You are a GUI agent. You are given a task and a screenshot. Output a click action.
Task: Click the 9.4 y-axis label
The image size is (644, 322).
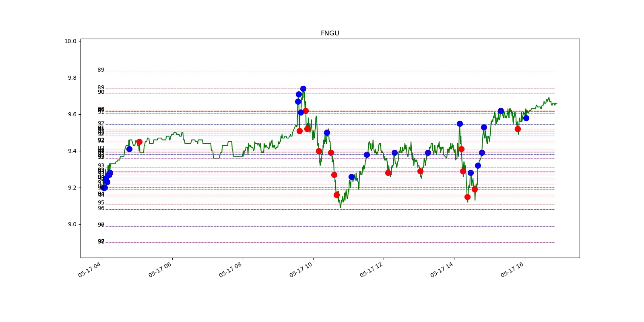(x=72, y=151)
